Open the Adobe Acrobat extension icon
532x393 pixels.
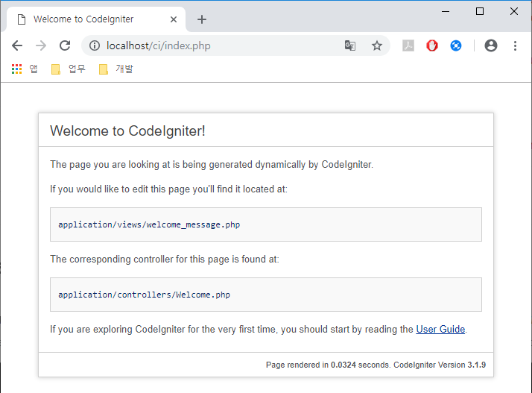click(x=408, y=45)
